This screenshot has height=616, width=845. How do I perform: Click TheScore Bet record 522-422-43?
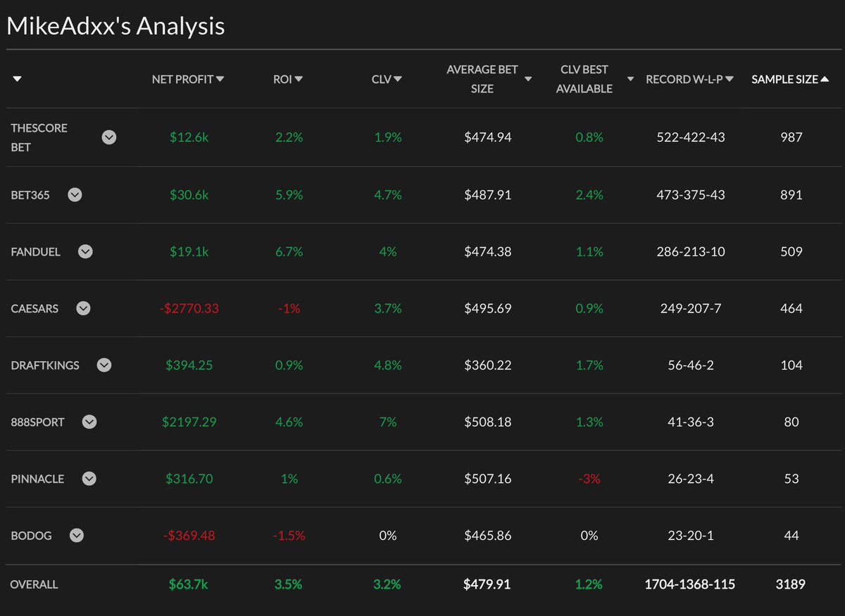coord(689,138)
